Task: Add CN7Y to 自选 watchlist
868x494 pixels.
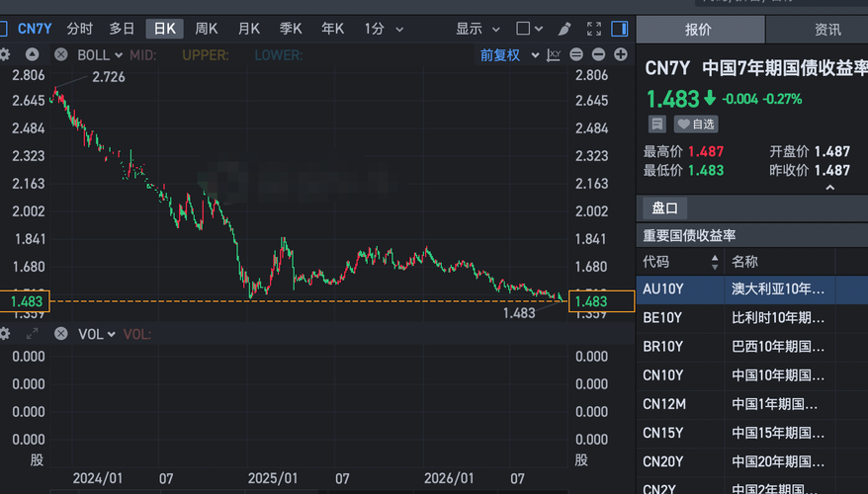Action: [x=696, y=123]
